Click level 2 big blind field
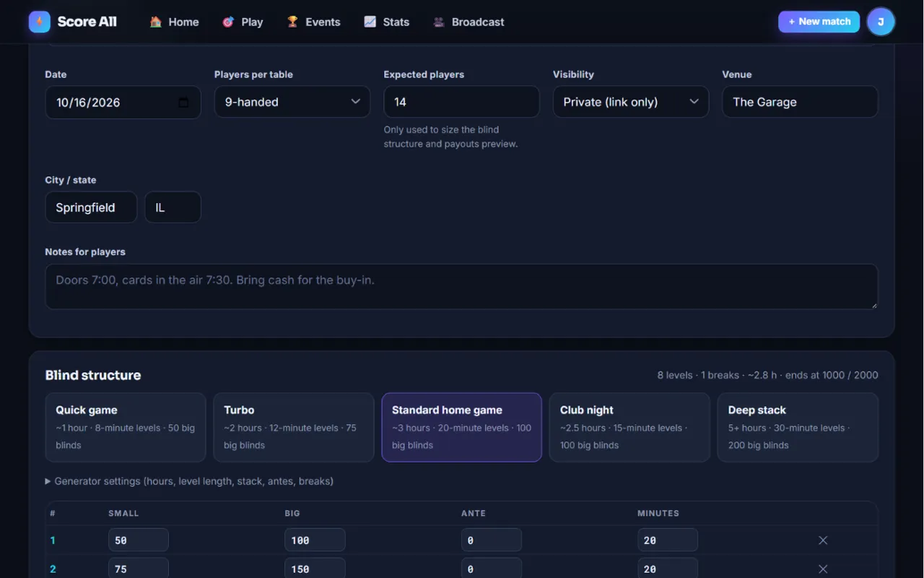This screenshot has height=578, width=924. tap(315, 568)
